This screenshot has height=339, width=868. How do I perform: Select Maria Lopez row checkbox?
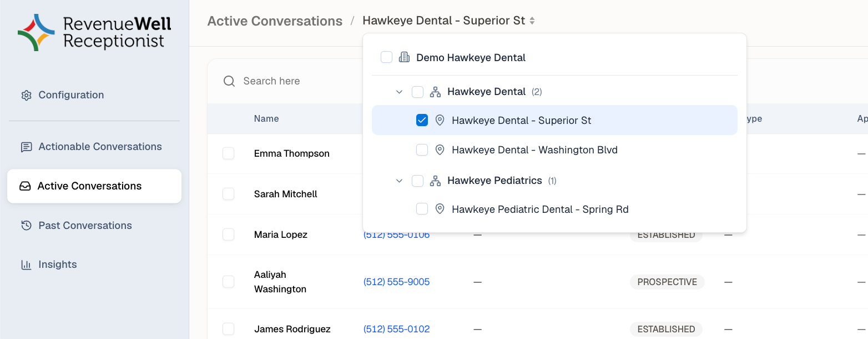[228, 235]
